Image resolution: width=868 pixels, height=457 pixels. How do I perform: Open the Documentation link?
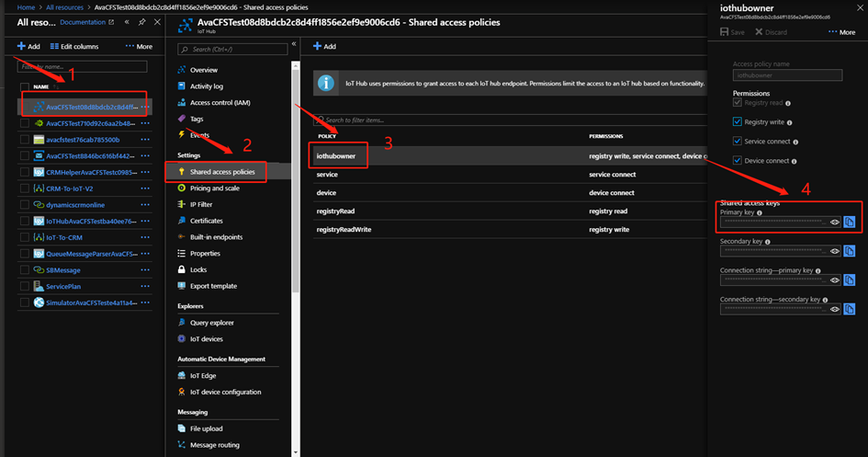click(87, 22)
